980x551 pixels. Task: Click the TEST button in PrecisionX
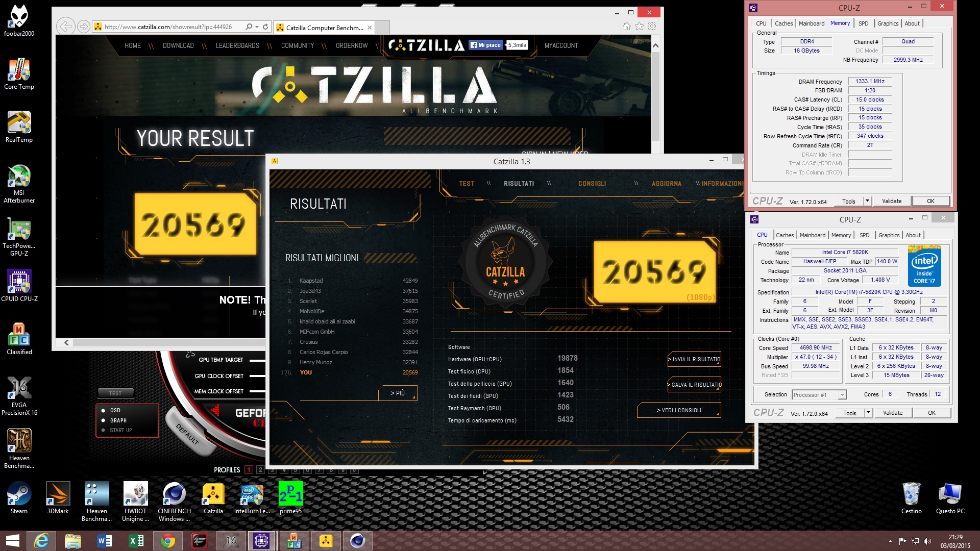[x=115, y=393]
